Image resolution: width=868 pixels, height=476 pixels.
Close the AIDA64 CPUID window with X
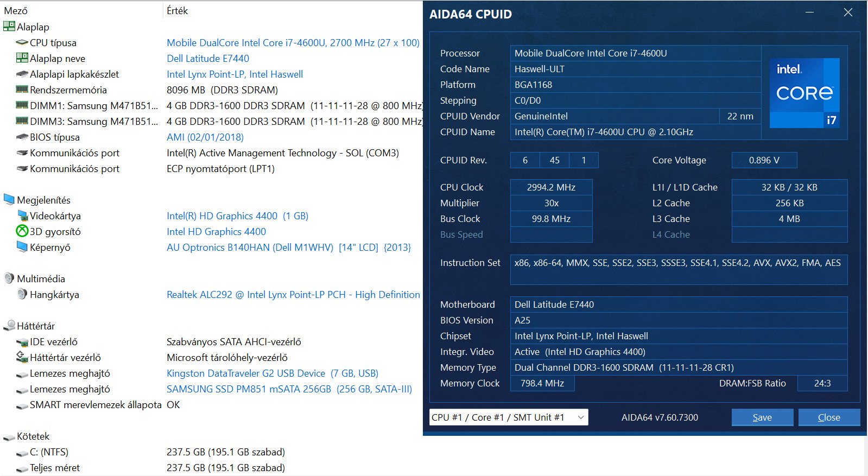[848, 12]
